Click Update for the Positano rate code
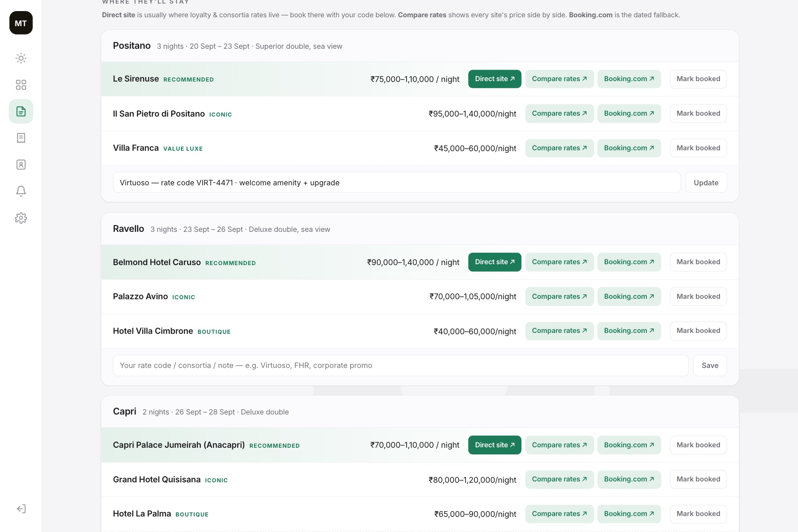 (x=706, y=183)
